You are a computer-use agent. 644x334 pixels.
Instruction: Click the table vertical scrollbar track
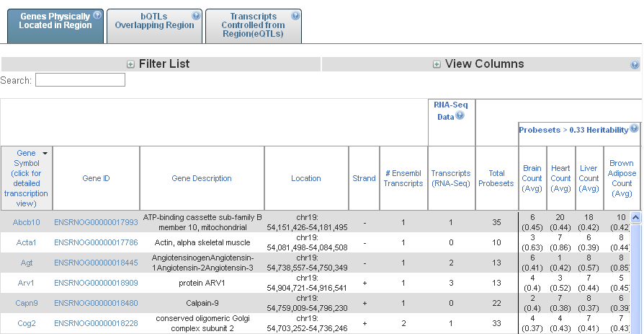tap(636, 279)
